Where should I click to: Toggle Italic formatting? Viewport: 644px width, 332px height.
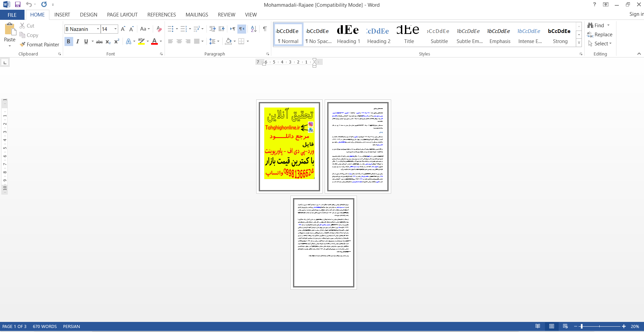tap(78, 41)
